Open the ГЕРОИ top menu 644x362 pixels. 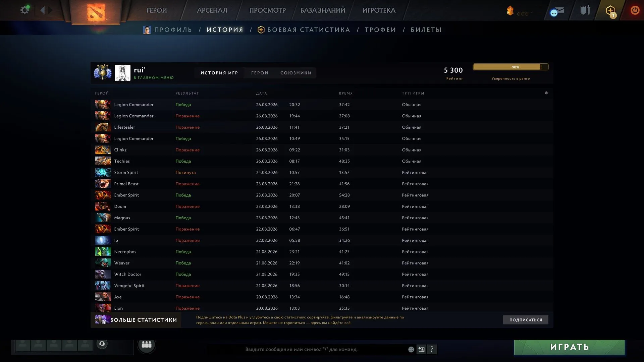[x=157, y=10]
